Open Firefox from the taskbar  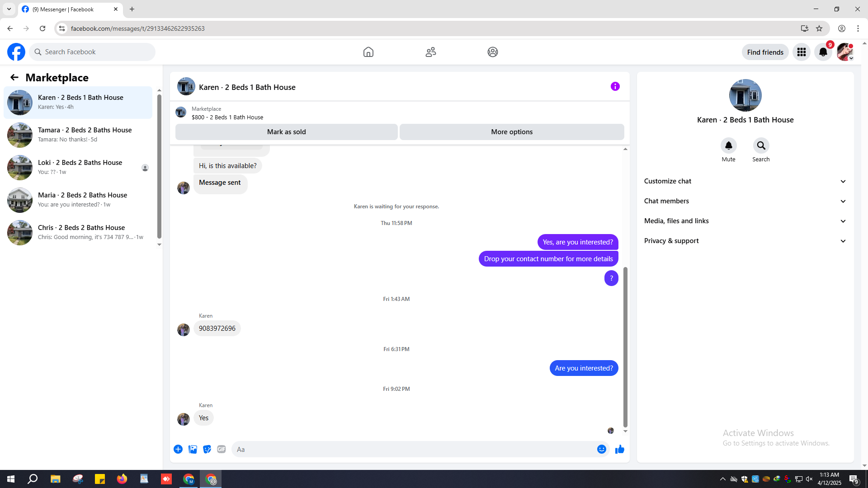pyautogui.click(x=122, y=479)
